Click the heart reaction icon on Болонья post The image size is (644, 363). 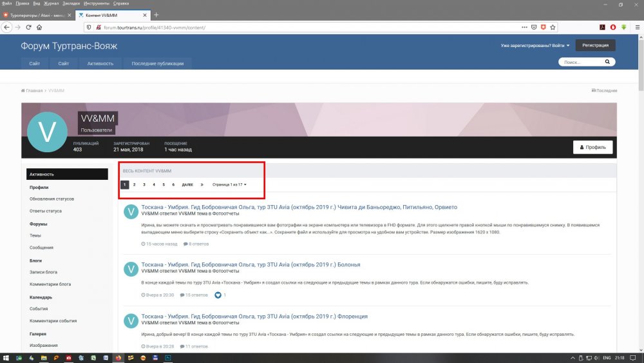click(218, 295)
